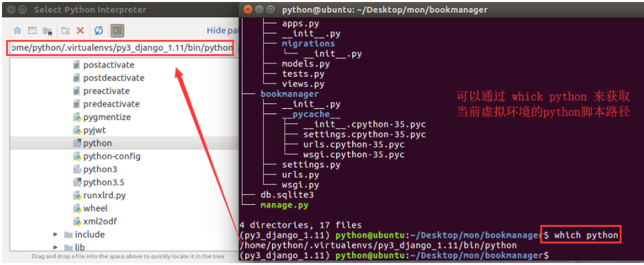Maximize the terminal window

point(271,9)
